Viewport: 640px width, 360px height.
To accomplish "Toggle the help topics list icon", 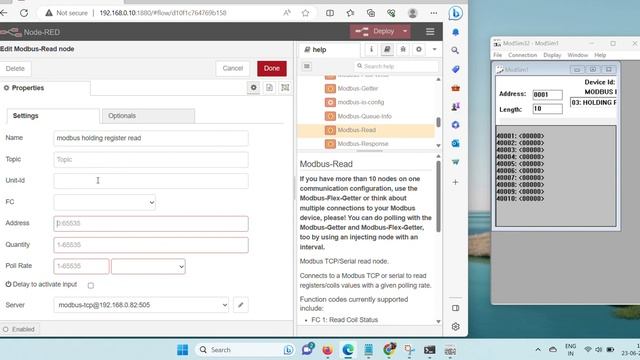I will (307, 66).
